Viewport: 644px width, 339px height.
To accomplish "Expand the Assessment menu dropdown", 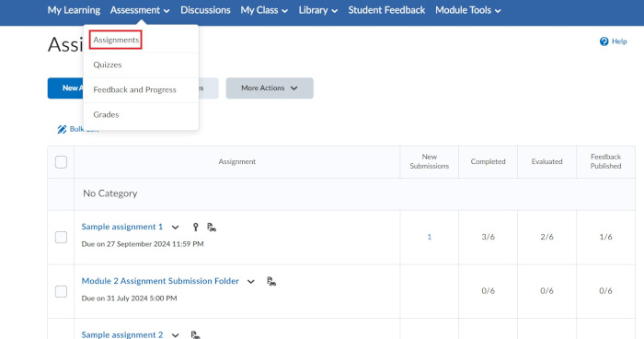I will [140, 10].
